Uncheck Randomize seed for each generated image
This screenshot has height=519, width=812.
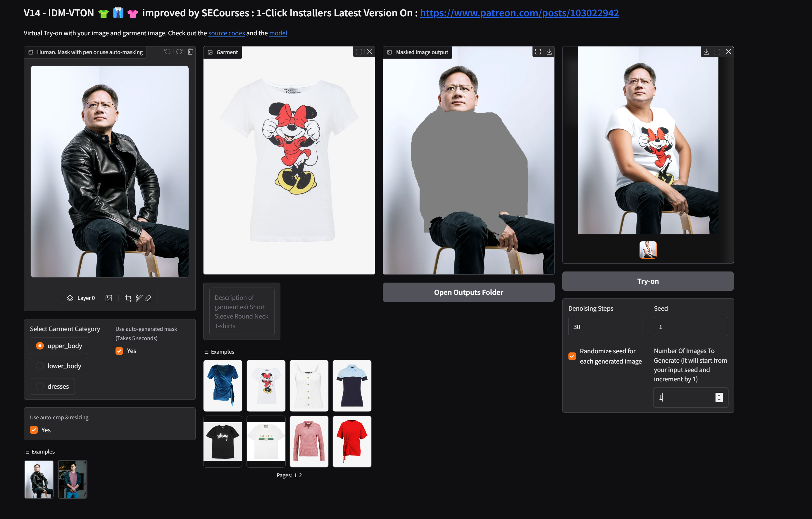pos(572,356)
